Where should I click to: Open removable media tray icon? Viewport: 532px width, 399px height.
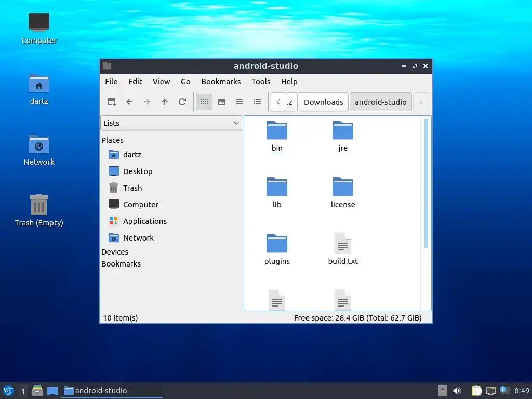click(443, 391)
